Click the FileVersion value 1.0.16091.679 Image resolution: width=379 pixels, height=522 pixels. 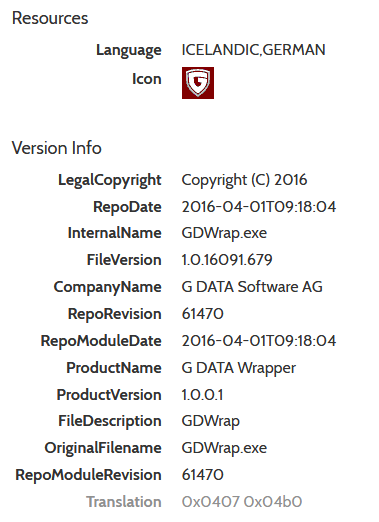pos(227,260)
